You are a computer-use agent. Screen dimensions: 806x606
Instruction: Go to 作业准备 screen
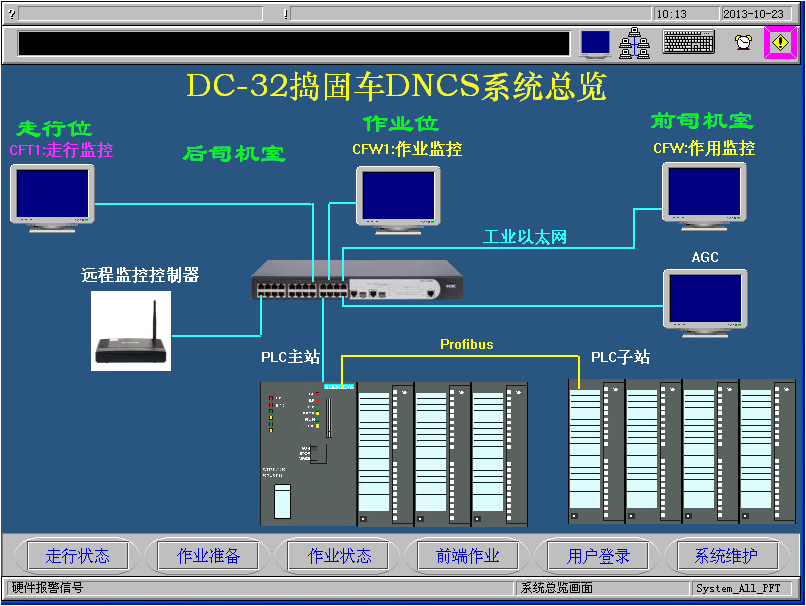coord(208,556)
